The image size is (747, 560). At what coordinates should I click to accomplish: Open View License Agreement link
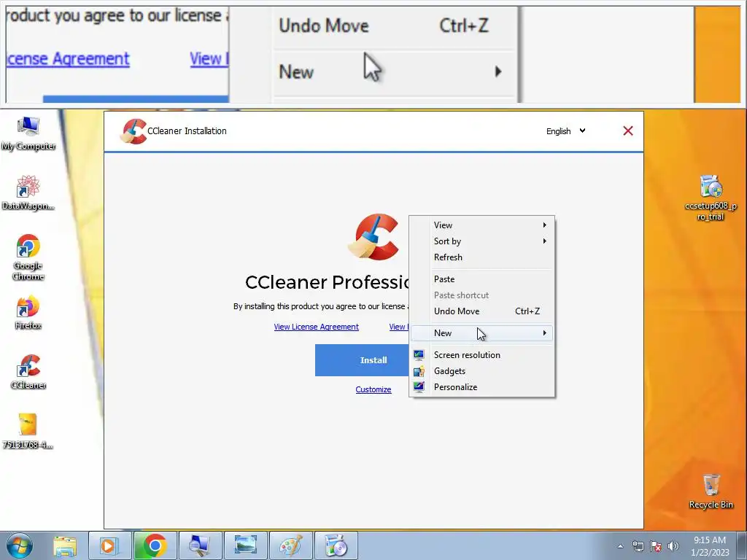click(316, 327)
